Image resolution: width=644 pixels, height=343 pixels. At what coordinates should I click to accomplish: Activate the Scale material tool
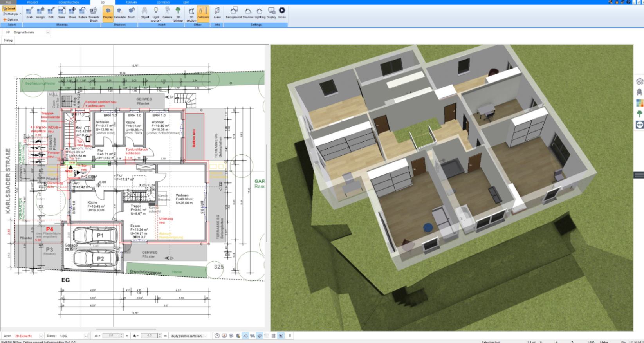tap(61, 13)
